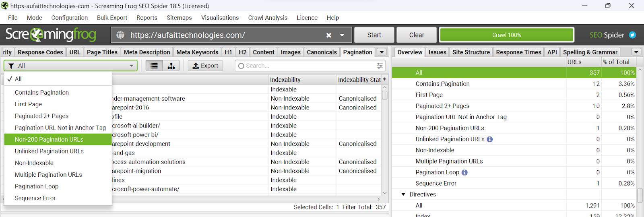Open the Response Times tab
Screen dimensions: 644x217
[518, 52]
